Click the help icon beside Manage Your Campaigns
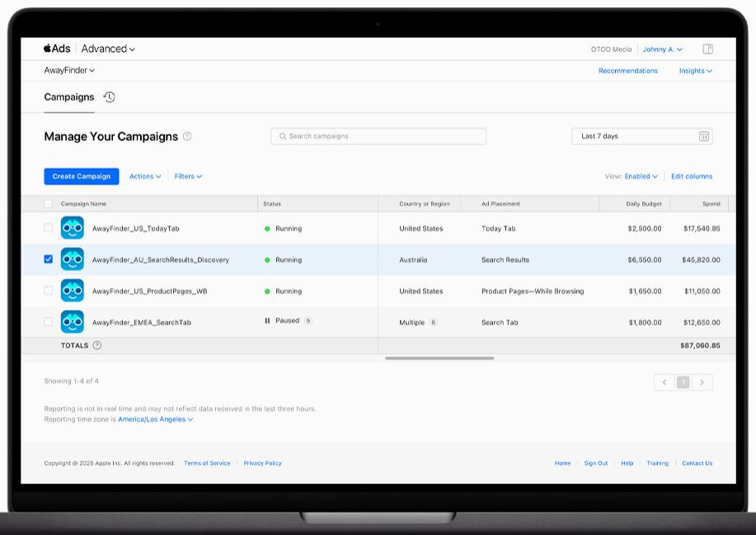Screen dimensions: 756x535 [x=187, y=136]
